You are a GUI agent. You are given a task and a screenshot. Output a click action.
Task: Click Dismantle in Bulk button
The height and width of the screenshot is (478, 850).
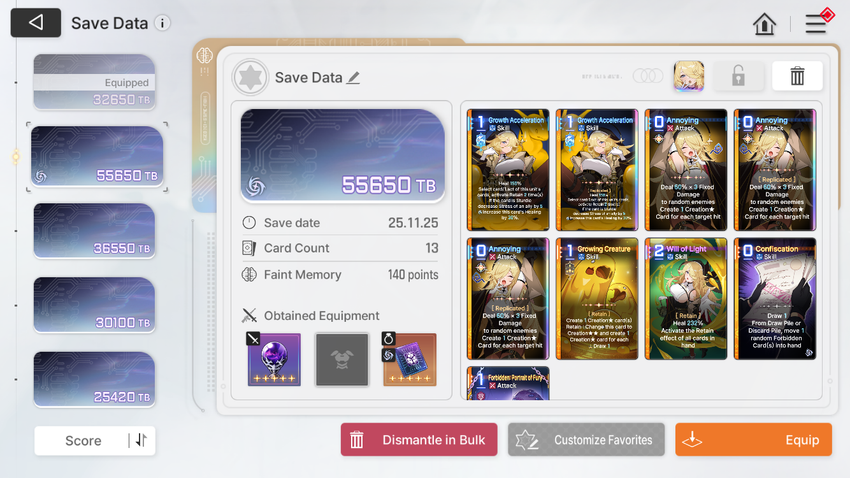(x=419, y=440)
